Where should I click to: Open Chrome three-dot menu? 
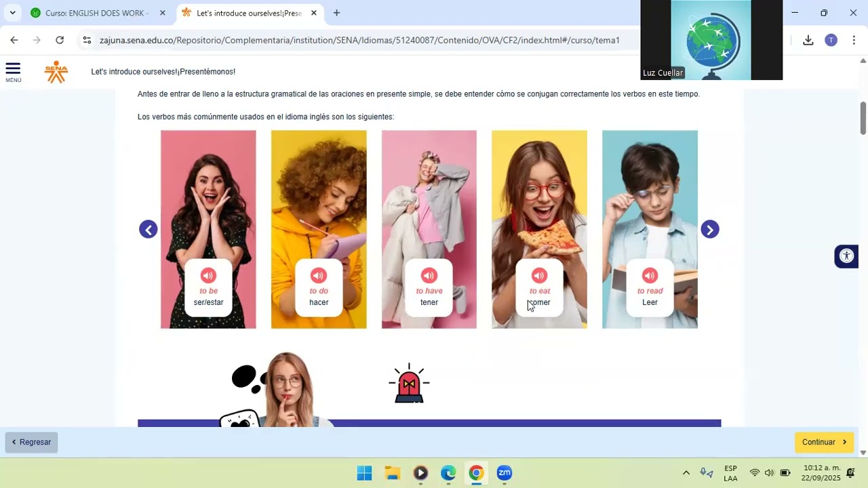[x=854, y=40]
